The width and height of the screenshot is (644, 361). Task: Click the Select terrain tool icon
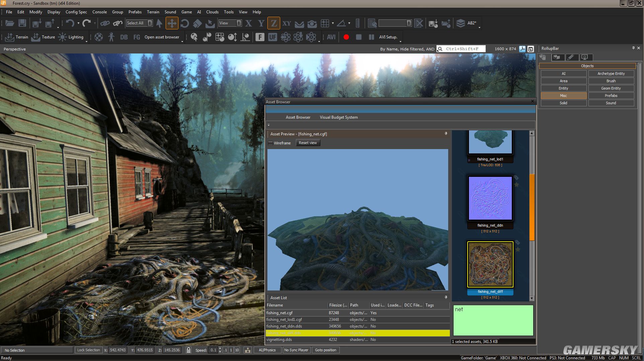[x=210, y=23]
